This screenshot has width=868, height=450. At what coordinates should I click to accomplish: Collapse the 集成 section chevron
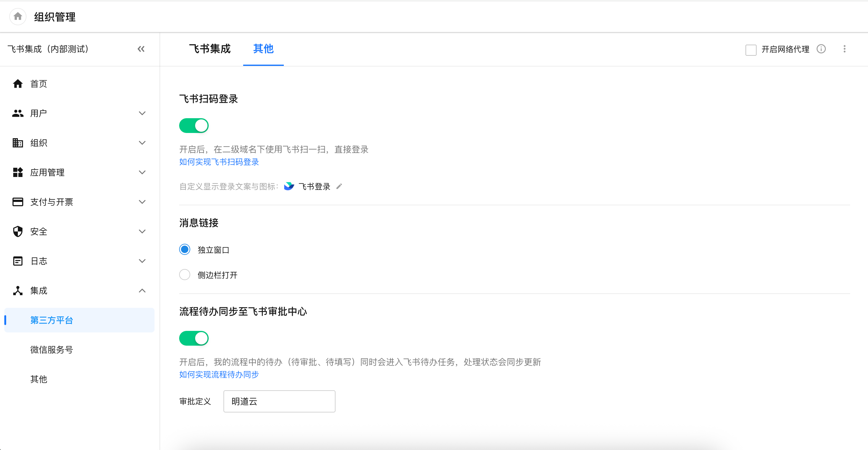(142, 291)
